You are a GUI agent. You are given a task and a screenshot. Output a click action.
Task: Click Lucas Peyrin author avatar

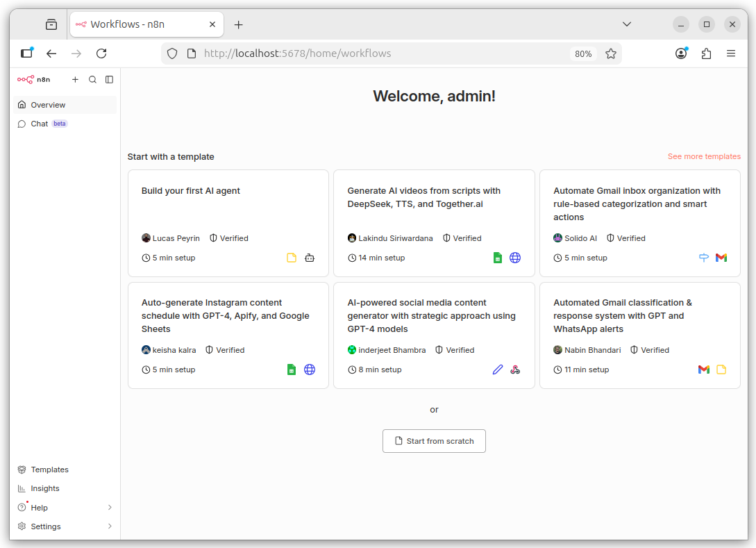[x=146, y=238]
